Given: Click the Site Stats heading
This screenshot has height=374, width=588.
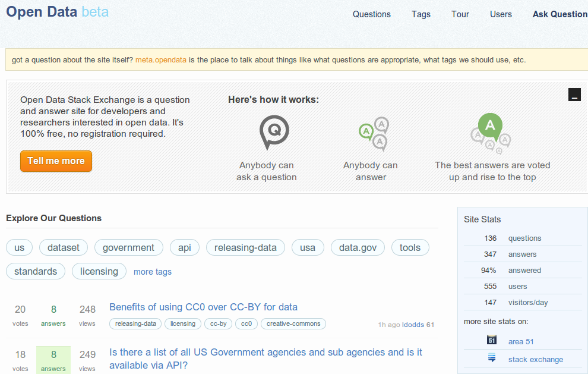Looking at the screenshot, I should [482, 219].
